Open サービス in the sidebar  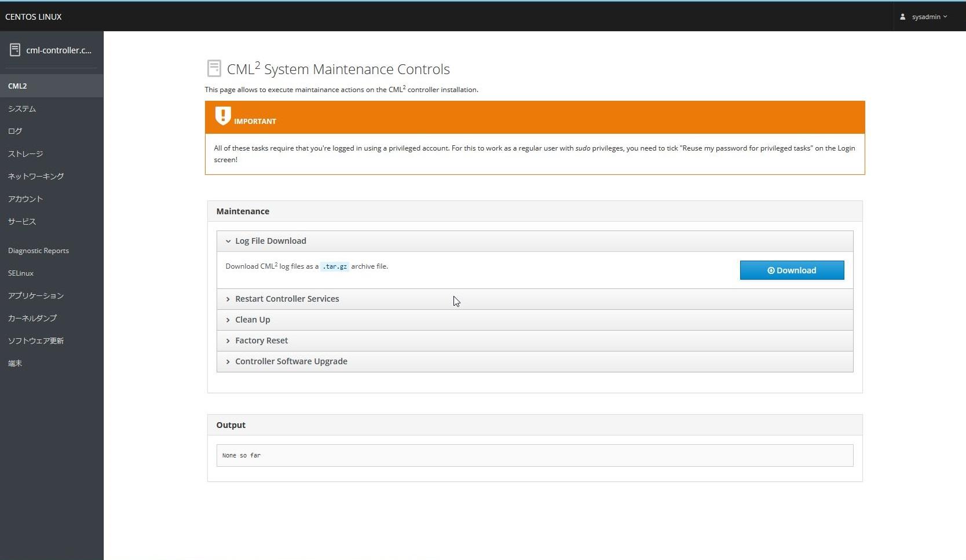pos(52,221)
